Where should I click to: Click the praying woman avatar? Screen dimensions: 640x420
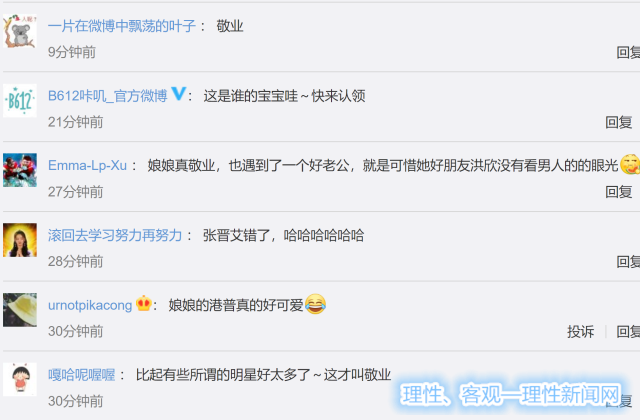tap(20, 240)
